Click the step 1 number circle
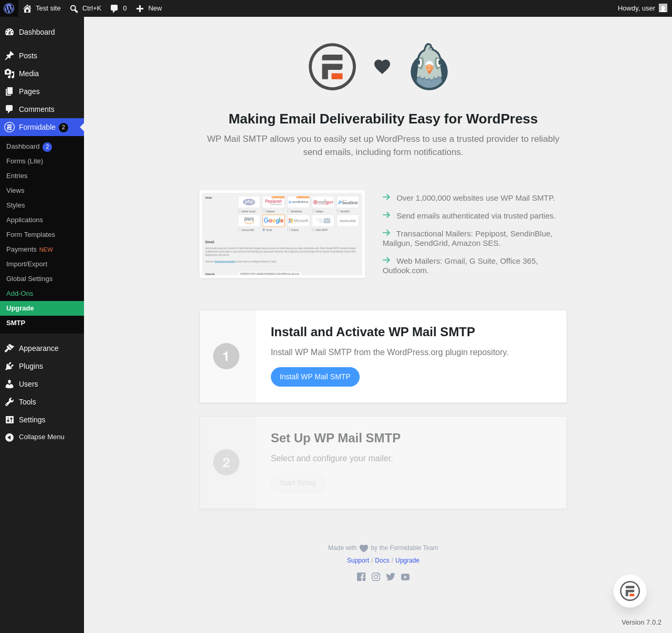 [x=226, y=356]
